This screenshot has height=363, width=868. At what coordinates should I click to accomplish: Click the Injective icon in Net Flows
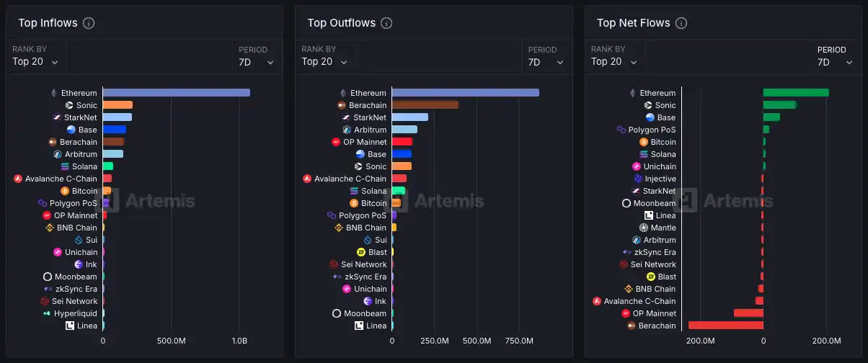point(638,179)
